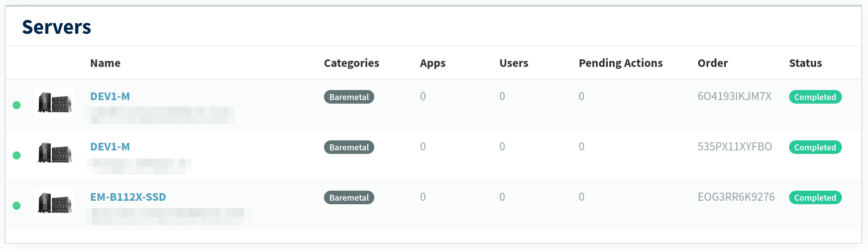Image resolution: width=868 pixels, height=249 pixels.
Task: Click Baremetal category badge for EM-B112X-SSD
Action: [349, 198]
